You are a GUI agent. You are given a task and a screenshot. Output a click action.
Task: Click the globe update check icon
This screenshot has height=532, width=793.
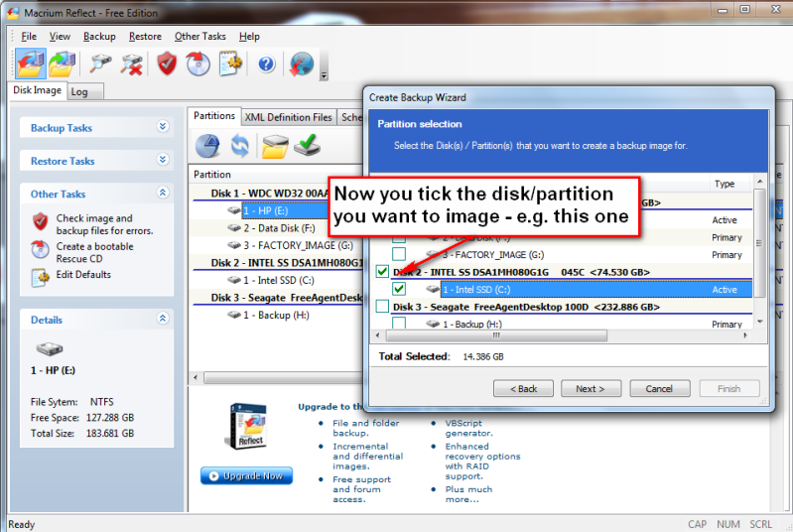click(x=302, y=65)
